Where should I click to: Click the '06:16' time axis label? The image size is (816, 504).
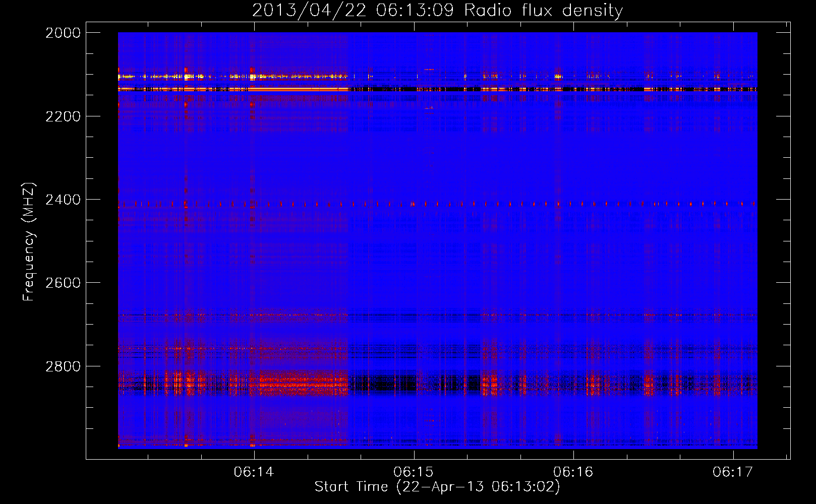tap(573, 472)
